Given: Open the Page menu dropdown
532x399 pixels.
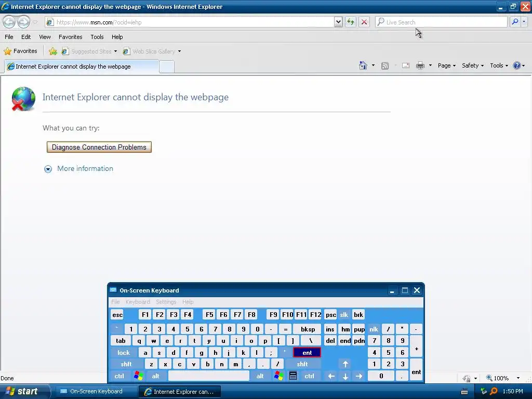Looking at the screenshot, I should tap(446, 65).
